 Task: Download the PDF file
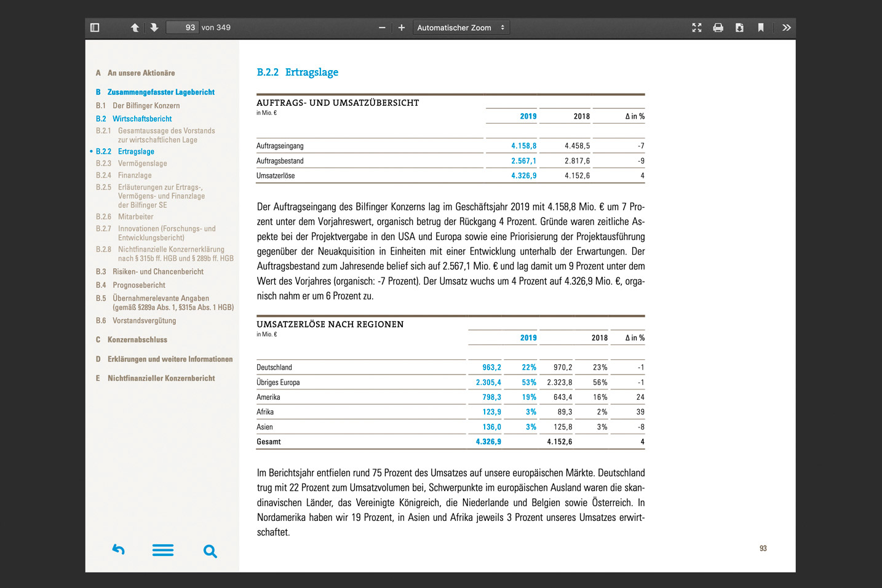739,28
